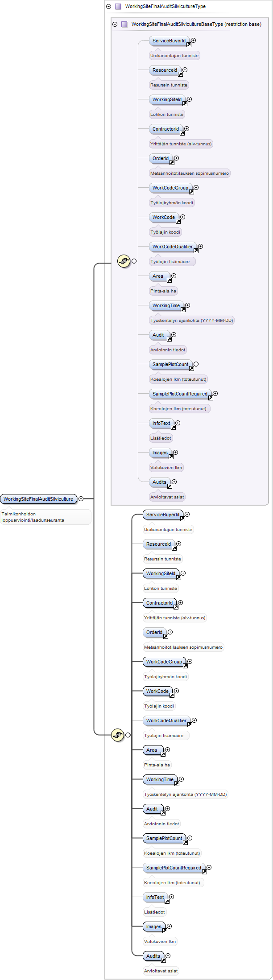The height and width of the screenshot is (980, 273).
Task: Collapse the sequence compositor inside the restriction base box
Action: [x=134, y=261]
